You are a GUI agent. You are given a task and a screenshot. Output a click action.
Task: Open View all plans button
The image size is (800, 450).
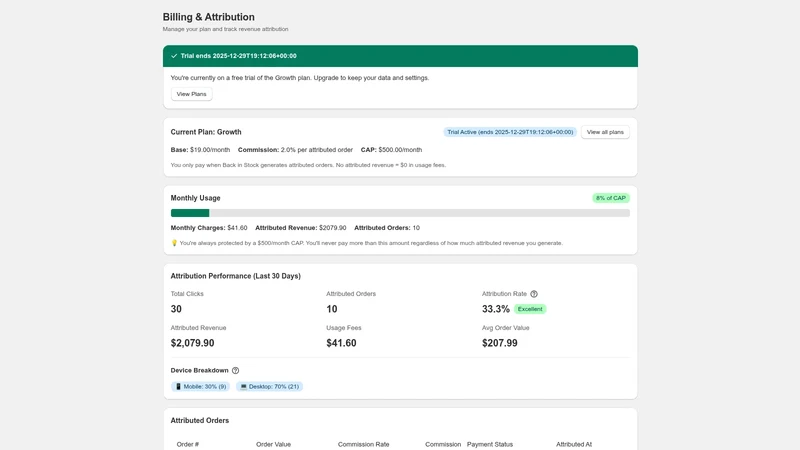[x=605, y=132]
